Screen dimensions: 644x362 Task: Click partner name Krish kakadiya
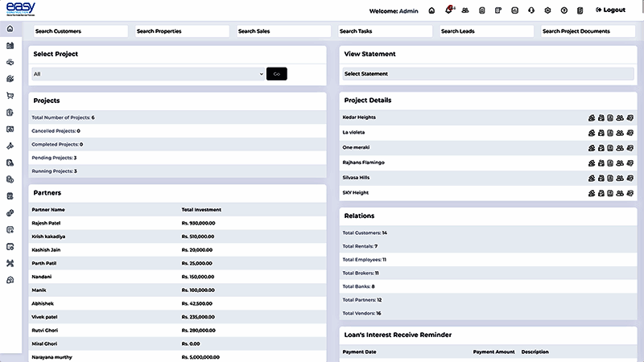(48, 237)
